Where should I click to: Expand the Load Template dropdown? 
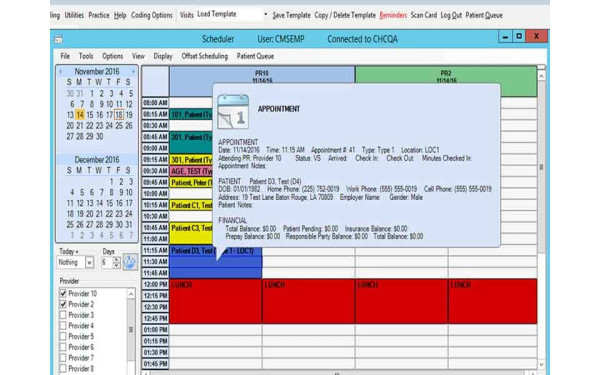pos(266,15)
